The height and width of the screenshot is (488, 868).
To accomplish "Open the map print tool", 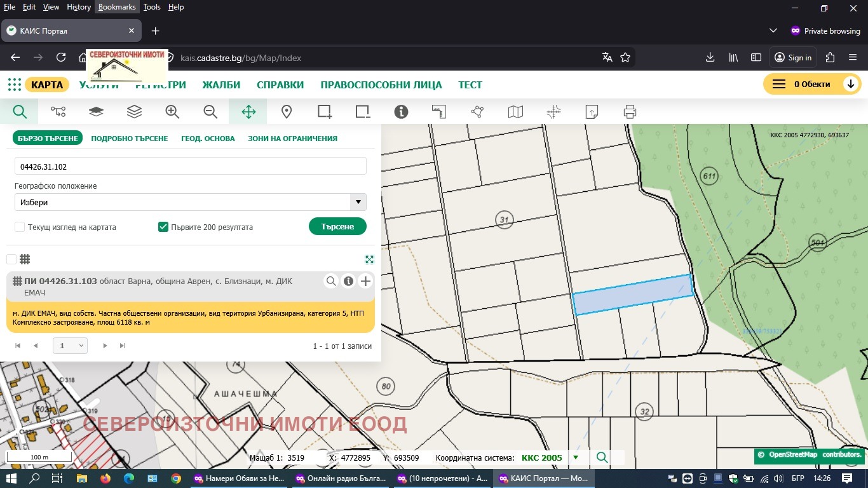I will click(x=630, y=112).
